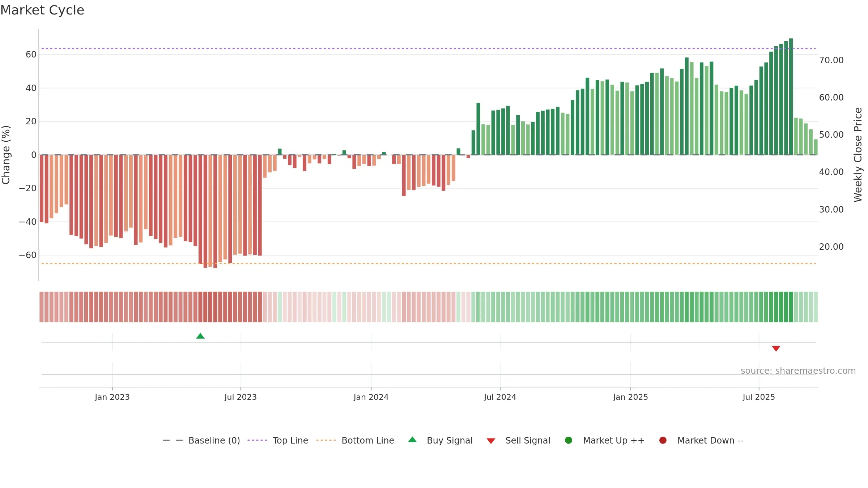
Task: Click the red triangle icon in the legend
Action: coord(491,441)
